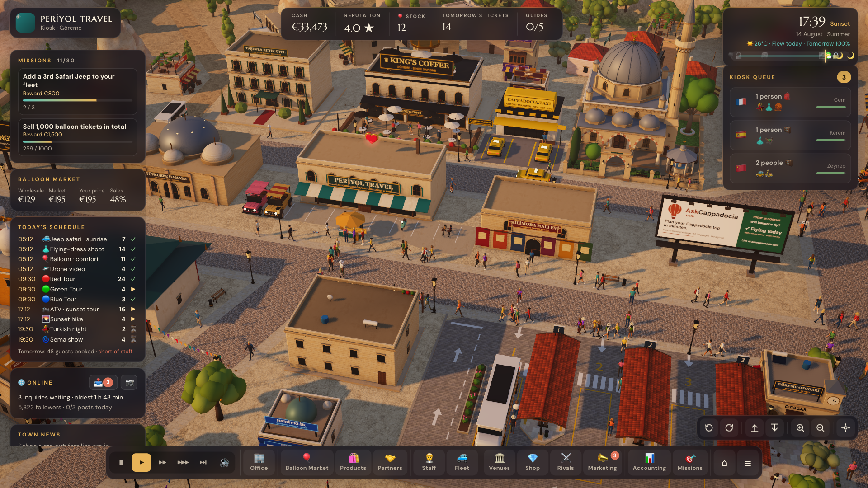Click the short of staff warning

coord(115,352)
